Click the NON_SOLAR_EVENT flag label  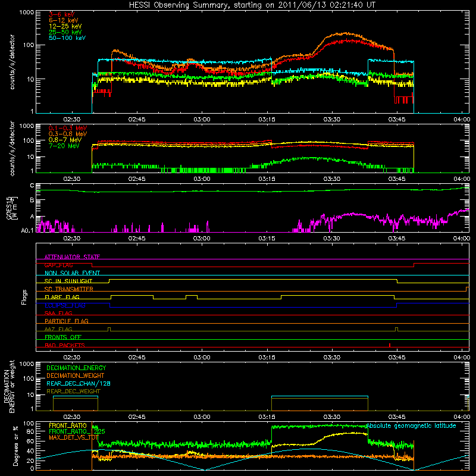point(72,273)
